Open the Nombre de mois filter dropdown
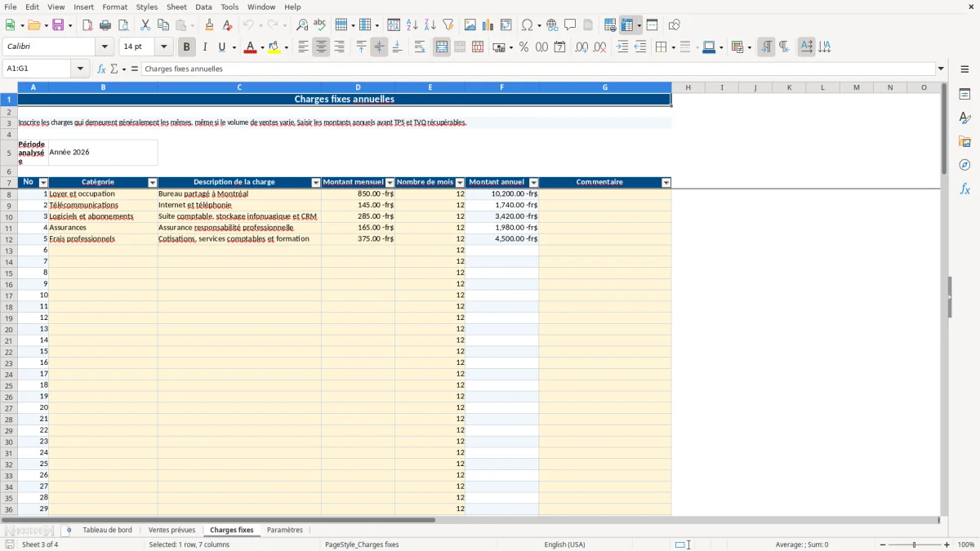 pyautogui.click(x=460, y=183)
